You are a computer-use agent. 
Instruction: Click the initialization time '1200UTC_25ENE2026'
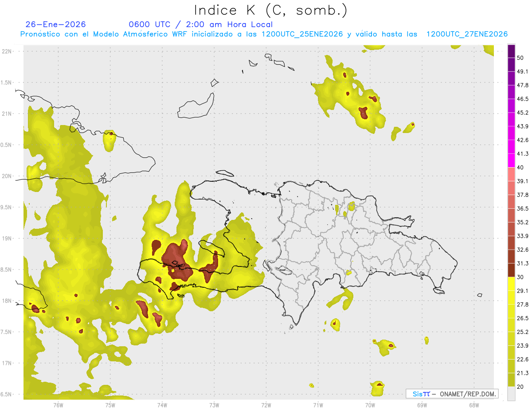click(x=302, y=34)
